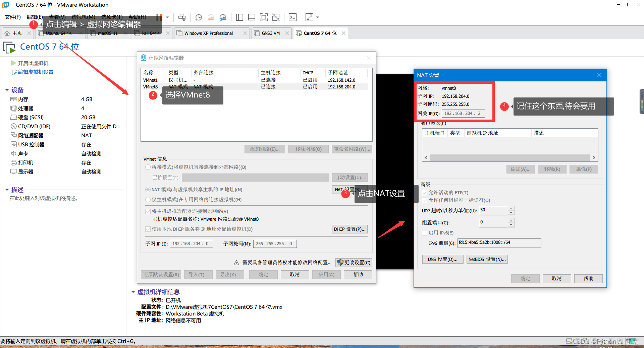Close the GNS3 VM tab

coord(287,33)
